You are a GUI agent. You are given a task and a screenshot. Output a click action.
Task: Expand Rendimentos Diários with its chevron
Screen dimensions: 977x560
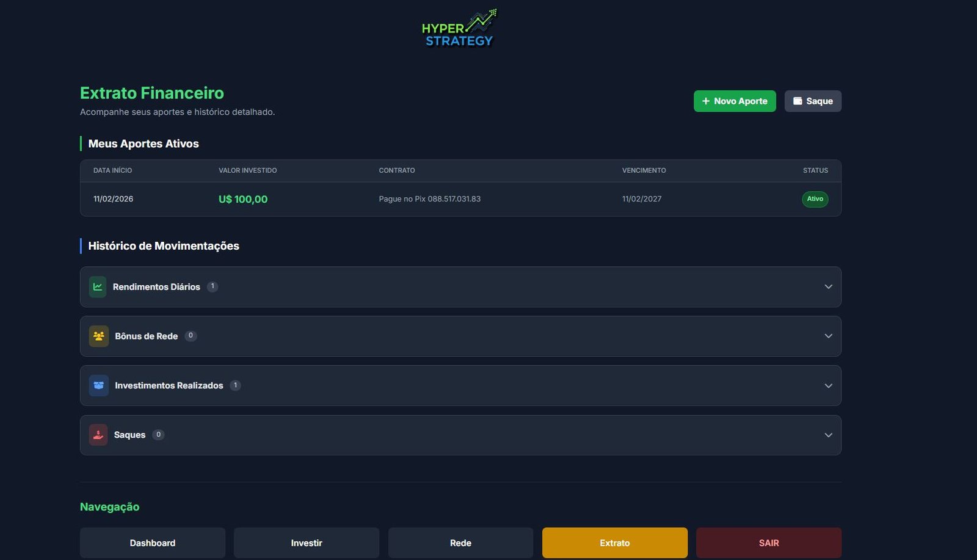(828, 286)
